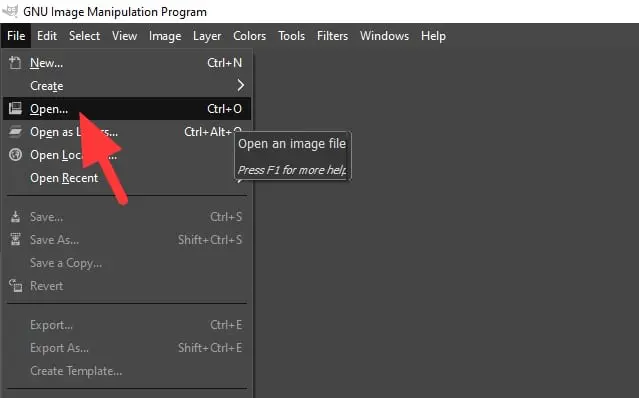Click the Ctrl+E shortcut text

pyautogui.click(x=226, y=325)
